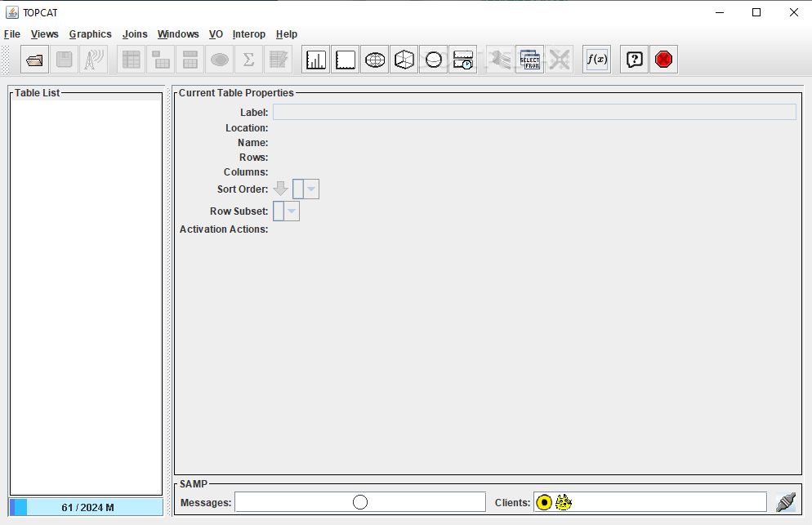Open the Time plot icon
812x525 pixels.
click(463, 60)
